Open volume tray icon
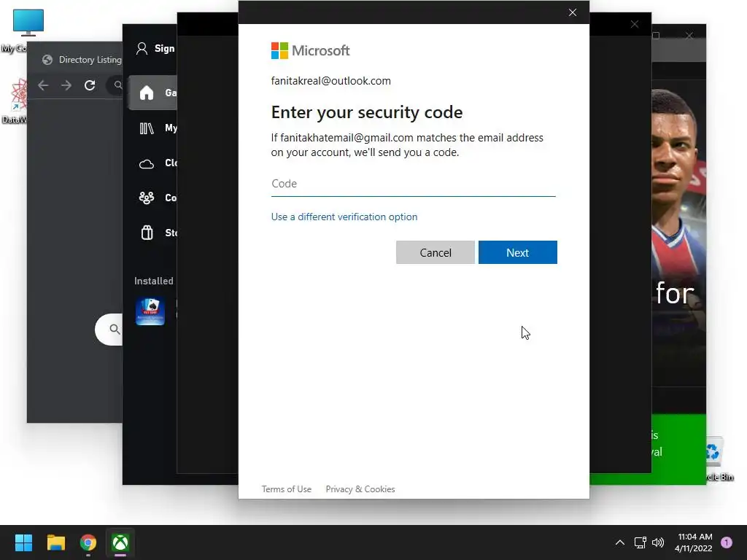 click(x=658, y=542)
